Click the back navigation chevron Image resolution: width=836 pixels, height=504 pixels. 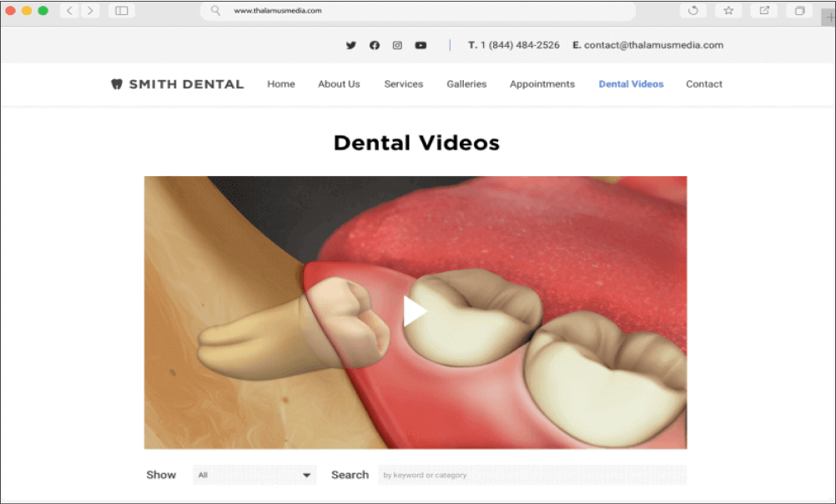pos(68,11)
